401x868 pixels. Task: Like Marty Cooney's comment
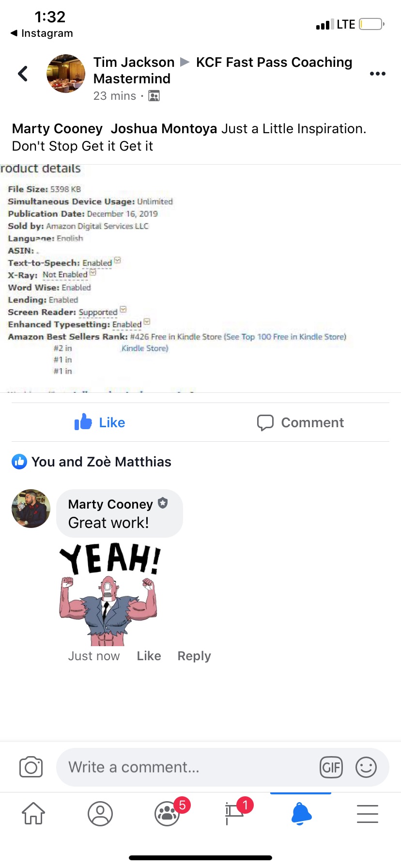pyautogui.click(x=149, y=656)
